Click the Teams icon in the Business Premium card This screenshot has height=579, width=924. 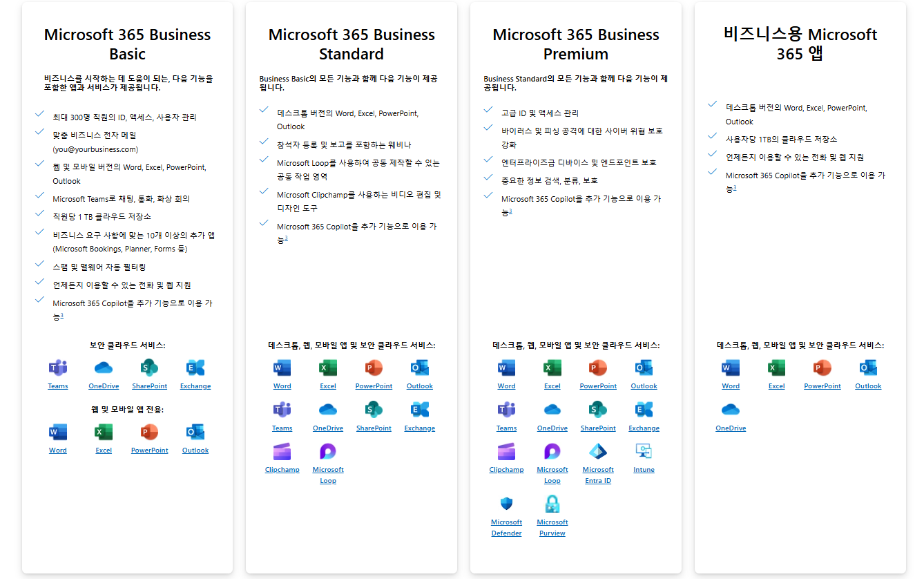(507, 410)
